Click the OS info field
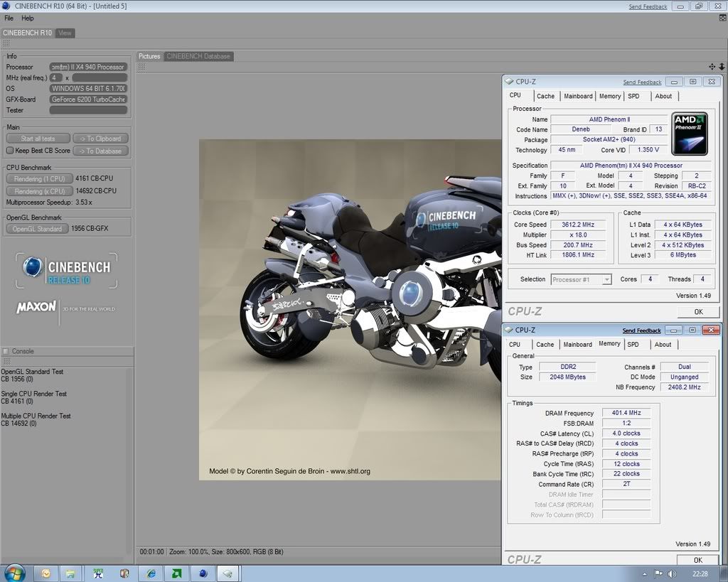The width and height of the screenshot is (728, 582). click(x=88, y=88)
